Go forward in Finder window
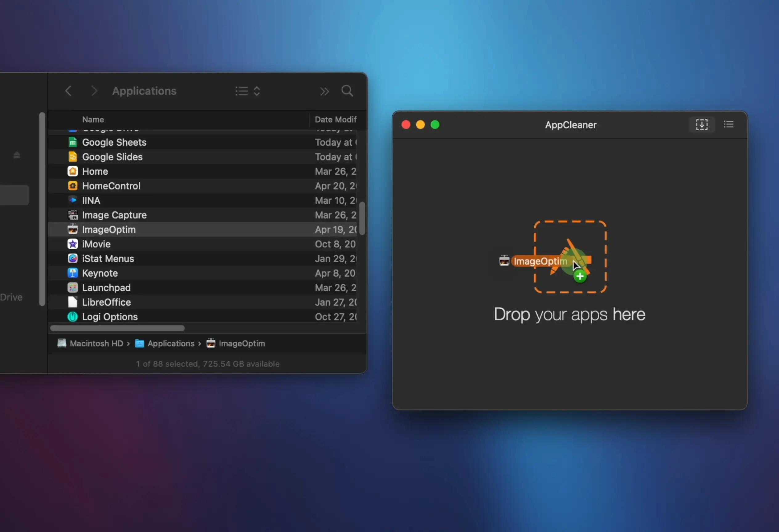 [94, 91]
